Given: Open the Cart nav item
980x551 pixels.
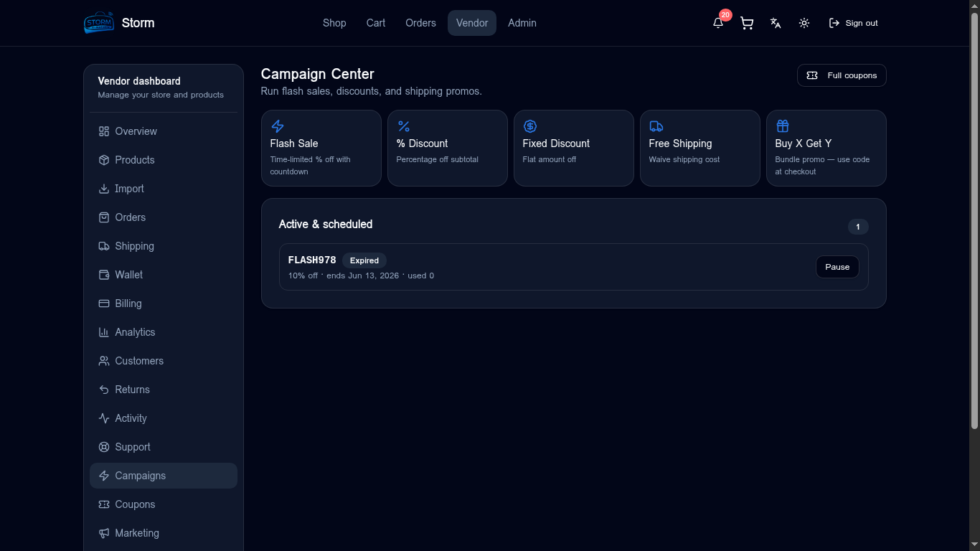Looking at the screenshot, I should (x=376, y=23).
